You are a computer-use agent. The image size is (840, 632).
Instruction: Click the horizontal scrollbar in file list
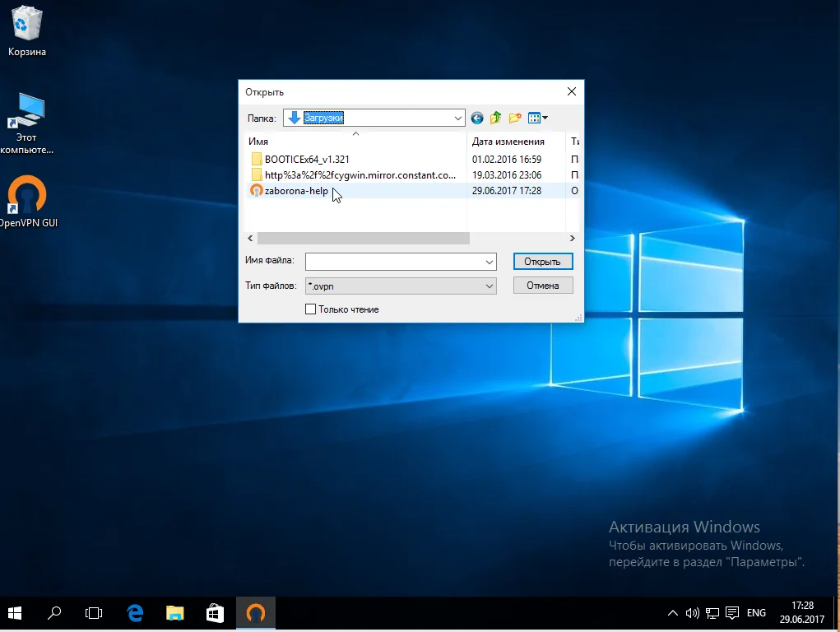pos(362,238)
